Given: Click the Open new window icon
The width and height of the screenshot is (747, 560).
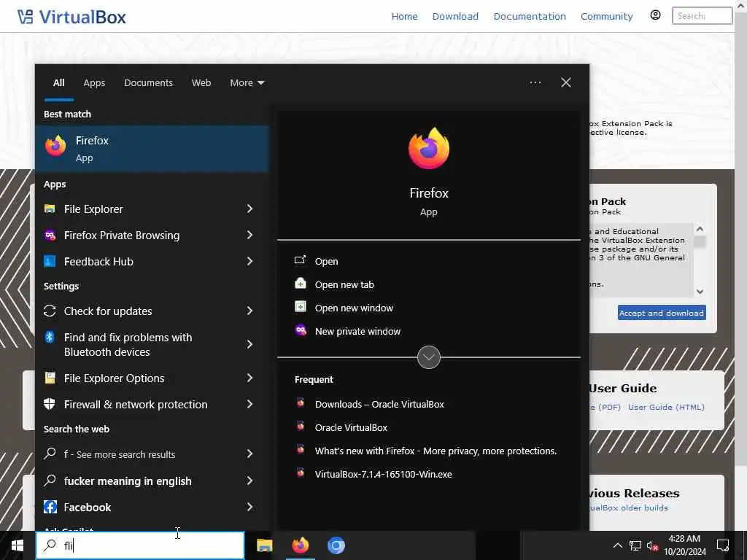Looking at the screenshot, I should pos(300,307).
